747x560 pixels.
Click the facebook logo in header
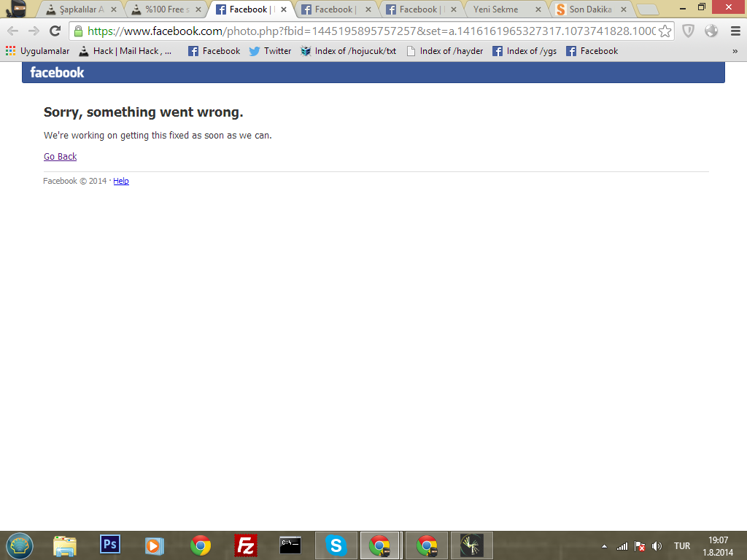pos(57,72)
